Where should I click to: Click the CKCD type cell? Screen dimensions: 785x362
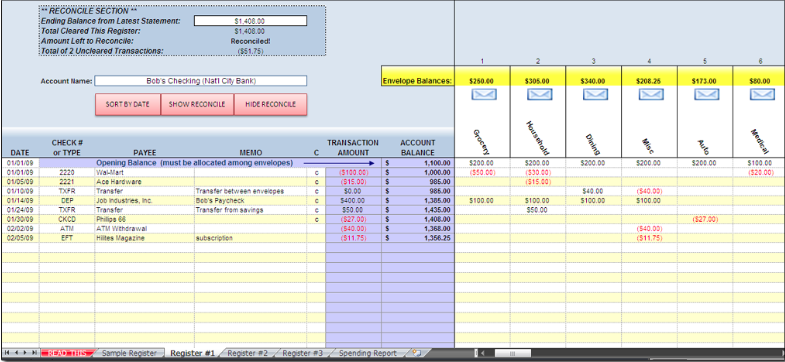point(67,219)
